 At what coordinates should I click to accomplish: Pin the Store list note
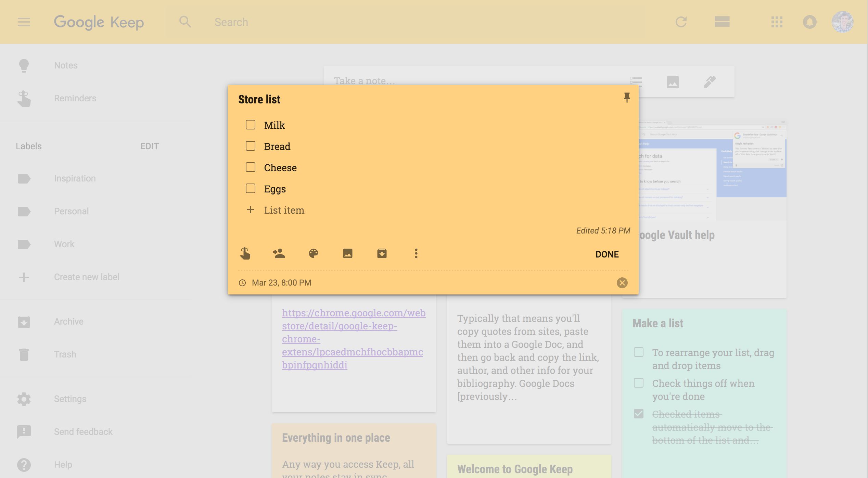(x=627, y=98)
